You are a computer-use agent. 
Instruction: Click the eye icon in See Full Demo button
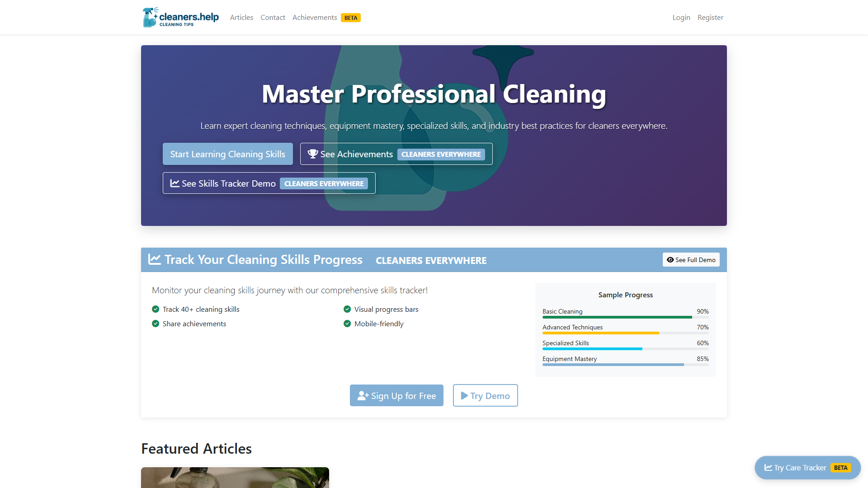click(670, 259)
